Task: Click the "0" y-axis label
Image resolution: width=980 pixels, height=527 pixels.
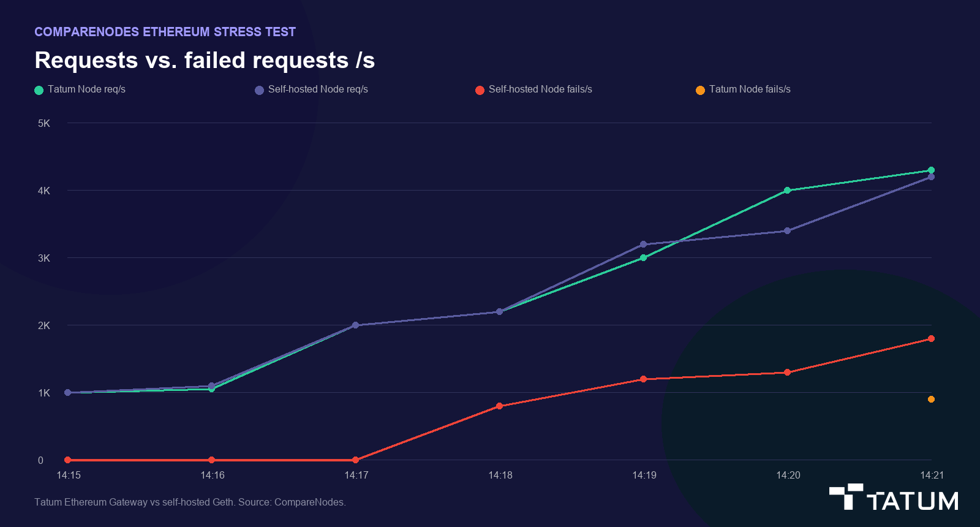Action: pyautogui.click(x=41, y=461)
